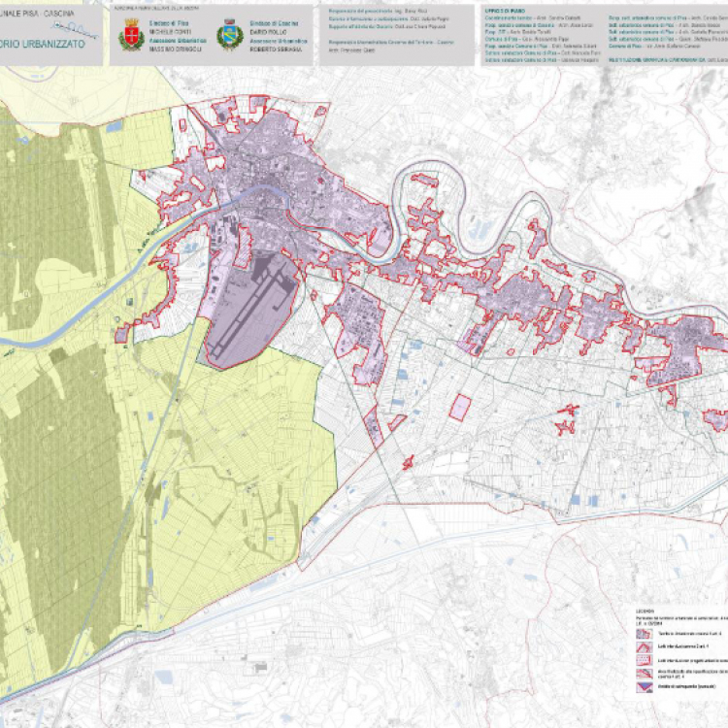
Task: Select the Territorio urbanizzato legend swatch
Action: [x=644, y=634]
